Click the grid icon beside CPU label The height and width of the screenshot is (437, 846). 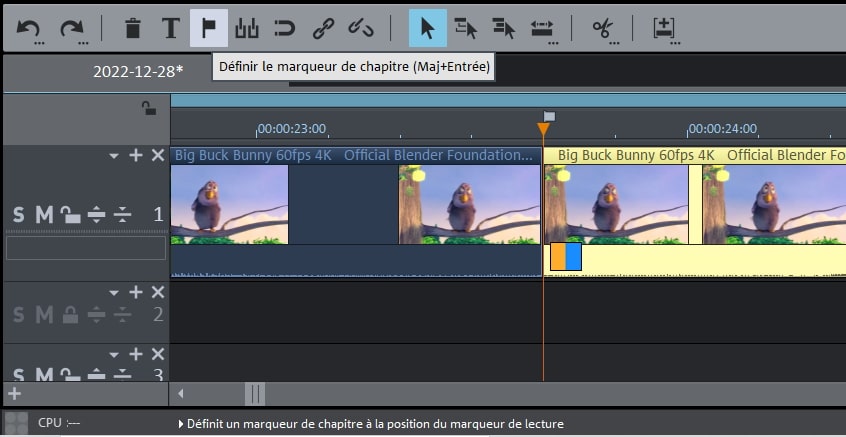coord(16,423)
